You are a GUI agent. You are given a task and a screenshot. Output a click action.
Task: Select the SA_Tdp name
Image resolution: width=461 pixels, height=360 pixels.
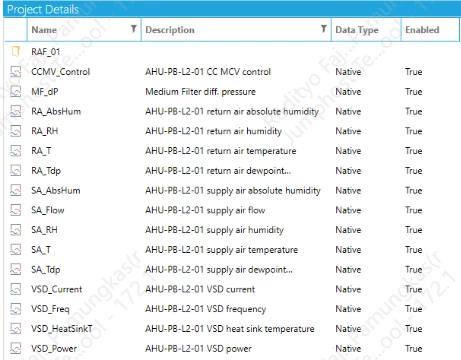pyautogui.click(x=46, y=270)
